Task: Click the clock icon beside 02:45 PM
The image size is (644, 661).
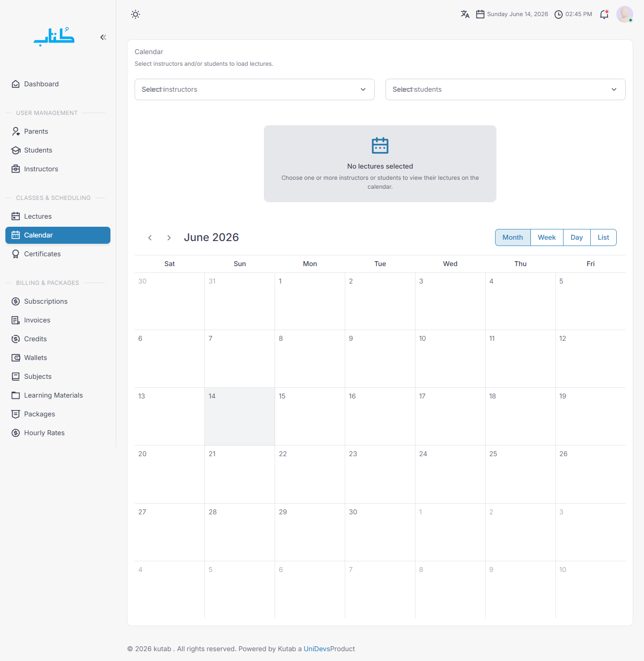Action: 559,14
